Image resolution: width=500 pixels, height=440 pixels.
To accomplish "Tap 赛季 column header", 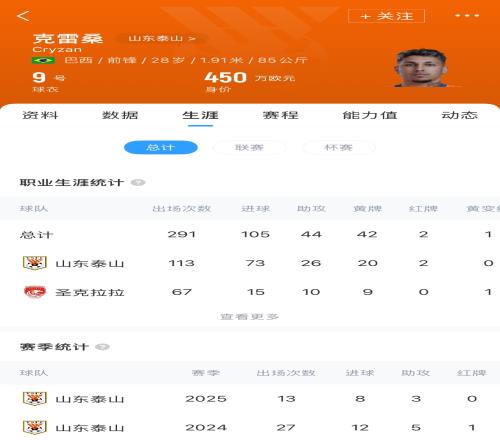I will (x=206, y=373).
